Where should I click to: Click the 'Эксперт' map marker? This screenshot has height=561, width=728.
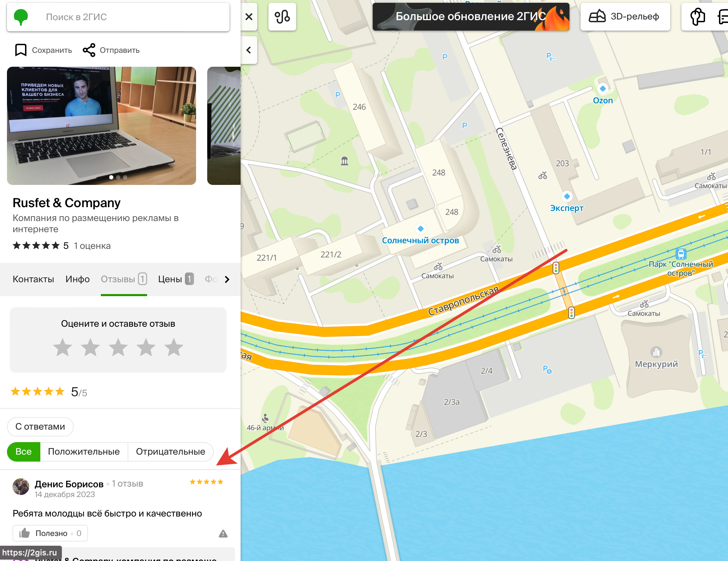(x=567, y=196)
